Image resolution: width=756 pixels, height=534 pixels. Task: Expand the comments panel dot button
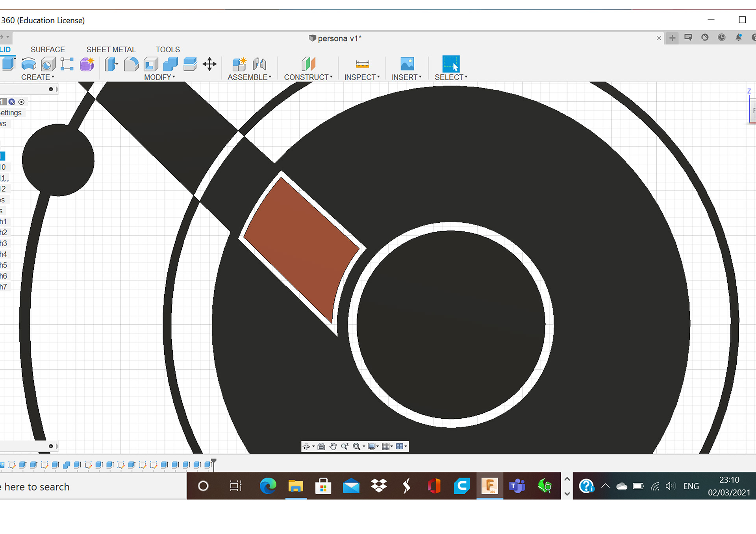click(51, 446)
